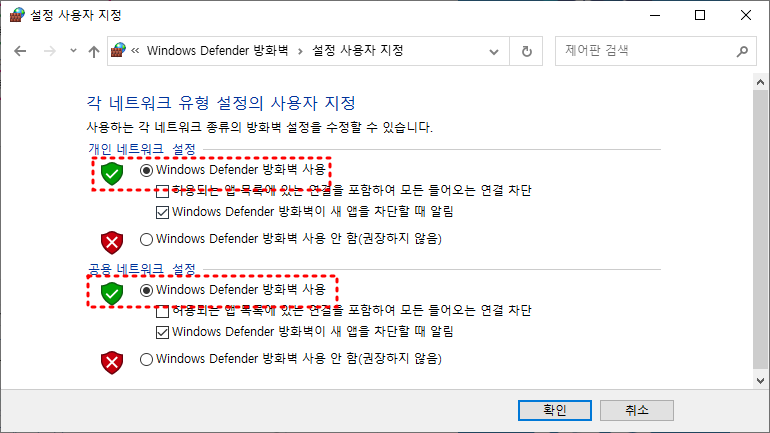Screen dimensions: 770x433
Task: Click the vertical scrollbar thumb
Action: point(760,229)
